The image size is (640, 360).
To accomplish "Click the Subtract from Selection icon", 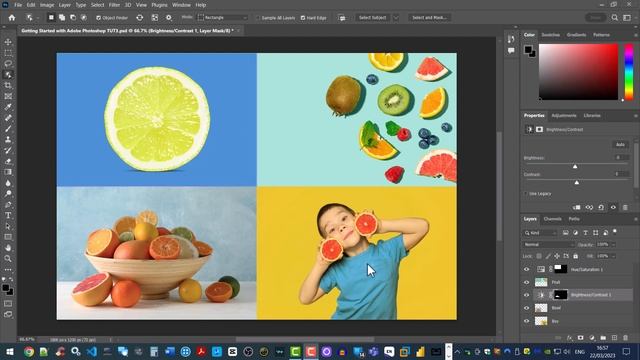I will click(73, 18).
